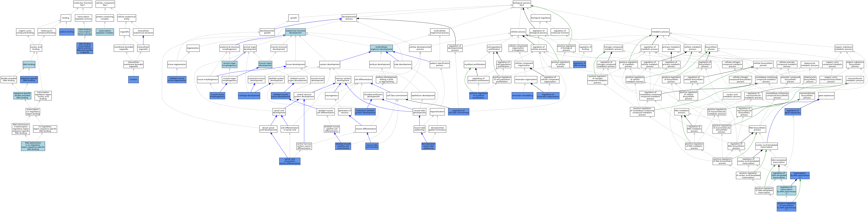Select the 'growth' node
Screen dimensions: 868x212
point(293,18)
